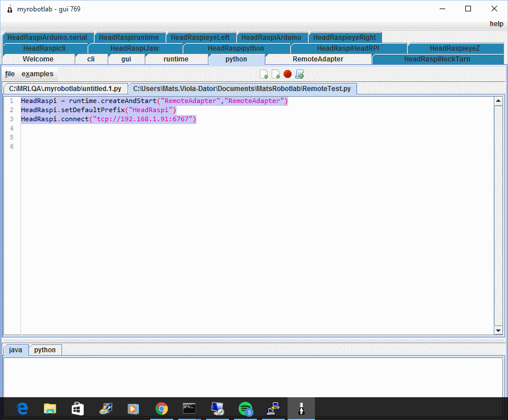The width and height of the screenshot is (508, 420).
Task: Switch to the HeadRaspiruntime tab
Action: click(129, 38)
